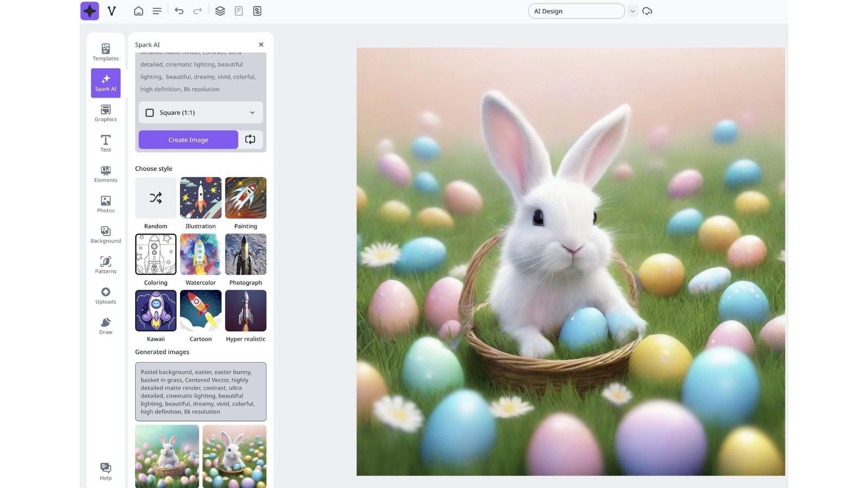This screenshot has height=488, width=868.
Task: Open the Elements panel
Action: pyautogui.click(x=105, y=174)
